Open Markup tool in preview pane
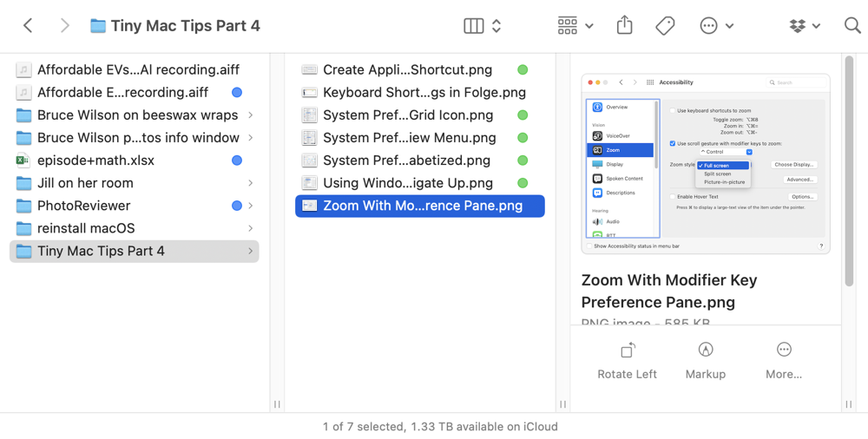The image size is (868, 439). (x=705, y=351)
